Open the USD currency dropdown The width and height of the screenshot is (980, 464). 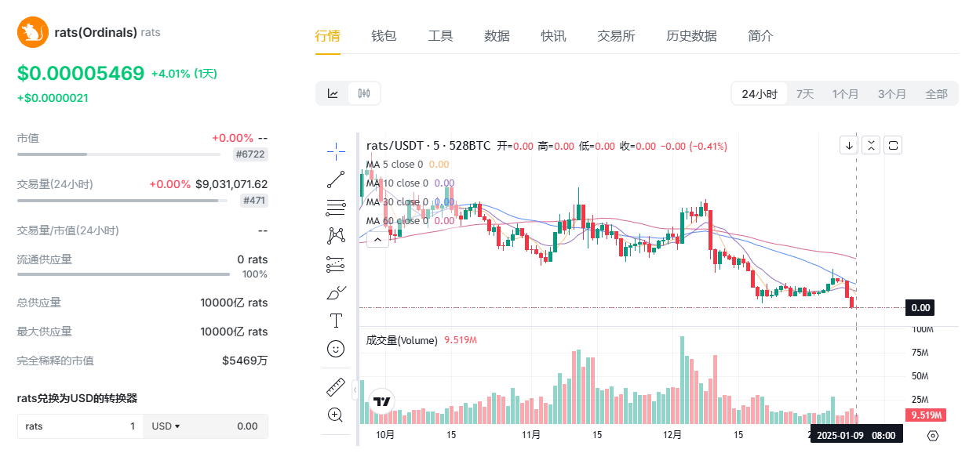point(166,426)
